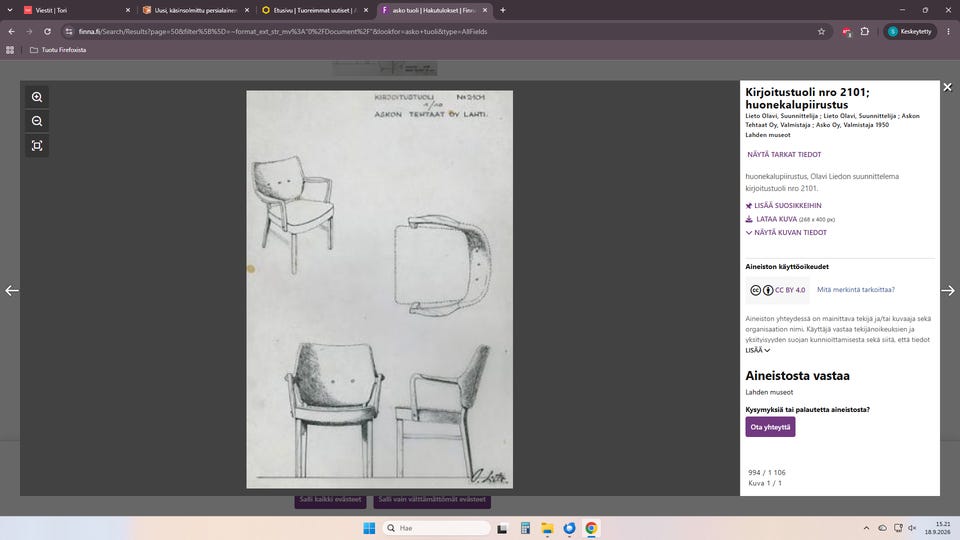This screenshot has width=960, height=540.
Task: Reload the finna.fi page
Action: point(47,31)
